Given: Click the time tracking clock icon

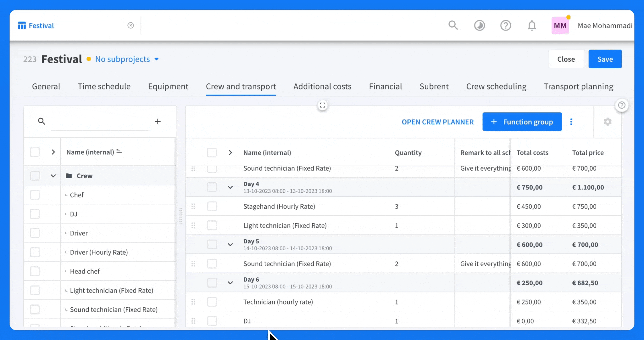Looking at the screenshot, I should click(479, 25).
